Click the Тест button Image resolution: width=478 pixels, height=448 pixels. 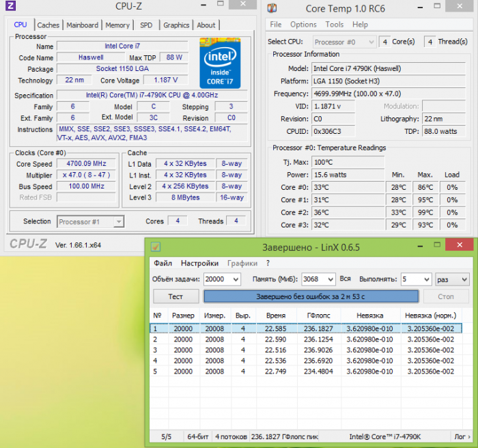[x=175, y=296]
